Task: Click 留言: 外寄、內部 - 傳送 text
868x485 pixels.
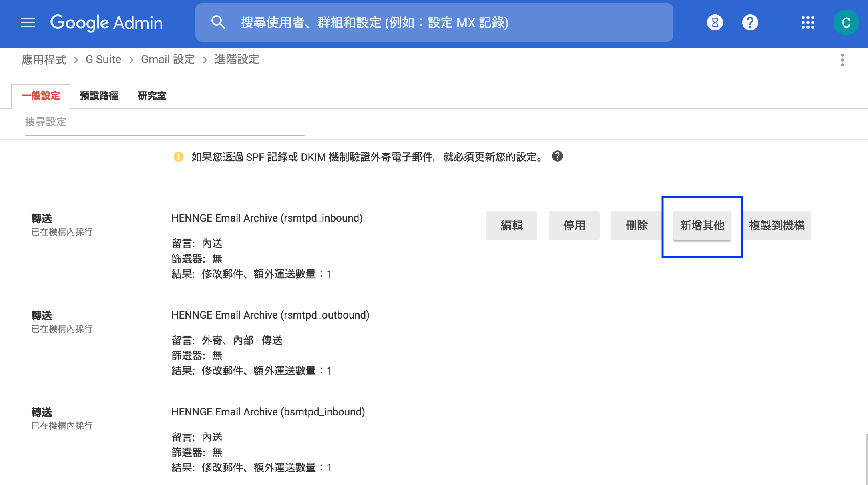Action: click(227, 341)
